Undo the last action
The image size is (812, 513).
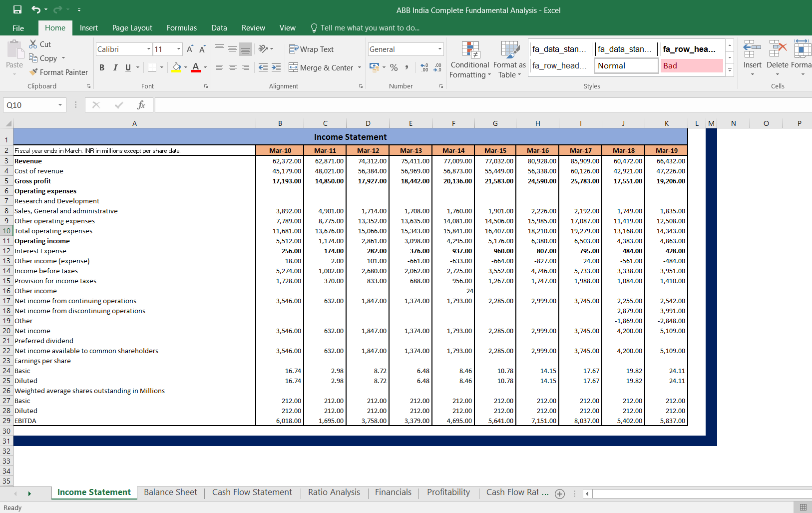coord(35,9)
